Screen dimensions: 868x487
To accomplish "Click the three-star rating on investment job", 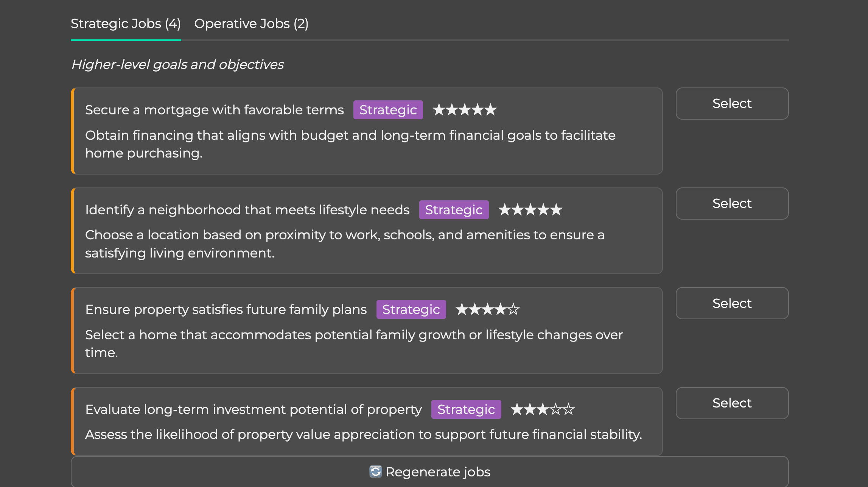I will pos(543,409).
